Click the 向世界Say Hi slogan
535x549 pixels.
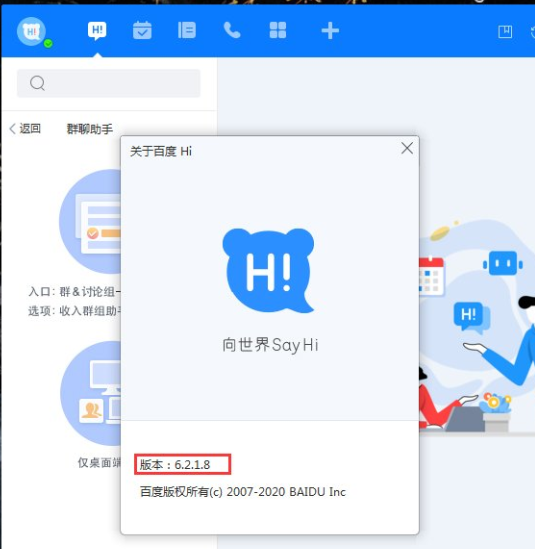point(270,345)
